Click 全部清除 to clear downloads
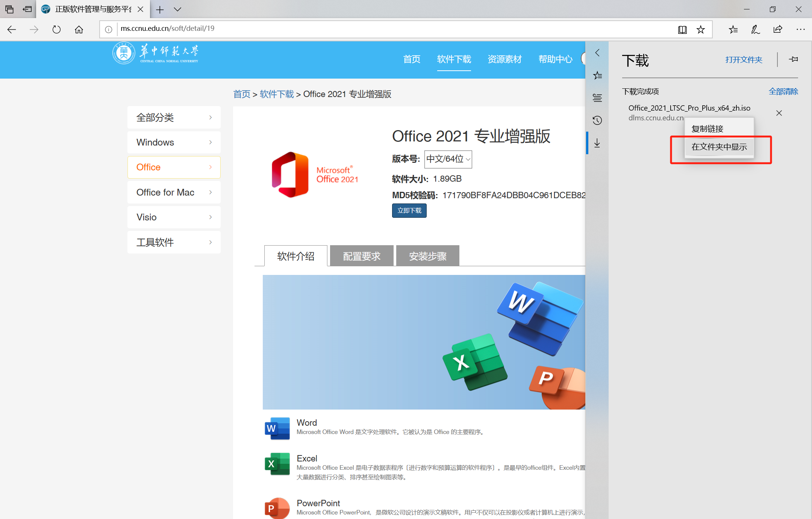 783,91
